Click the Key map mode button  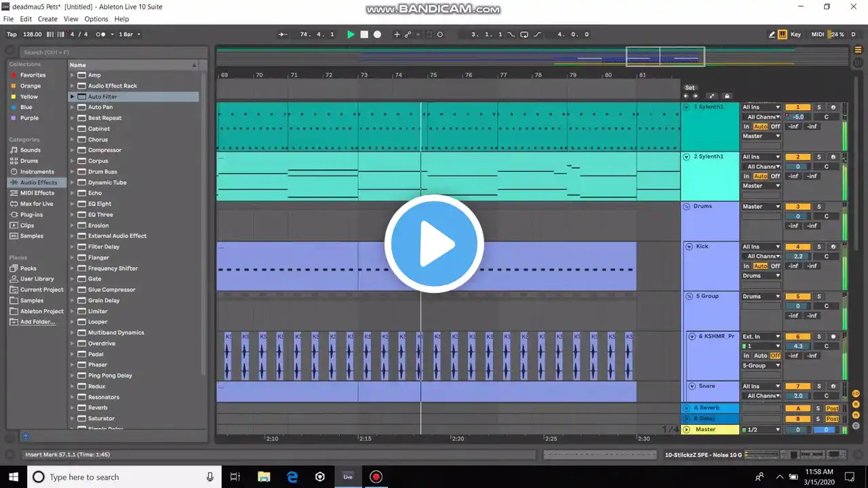[x=795, y=35]
